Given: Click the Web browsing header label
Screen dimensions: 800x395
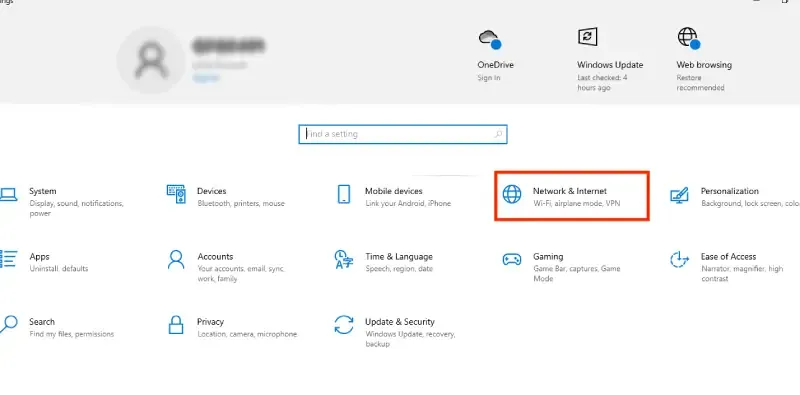Looking at the screenshot, I should [x=704, y=65].
